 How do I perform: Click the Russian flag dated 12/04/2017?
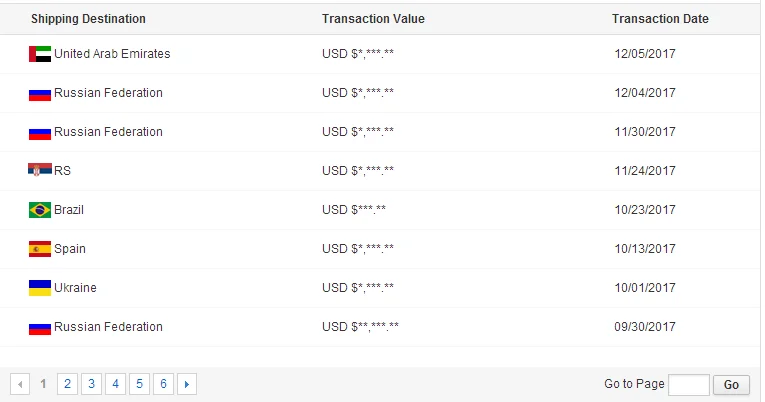point(40,93)
